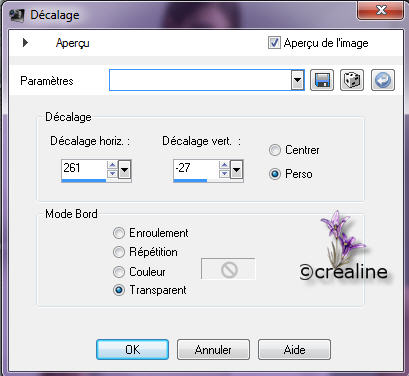Open the Décalage vert. slider dropdown

pos(236,170)
